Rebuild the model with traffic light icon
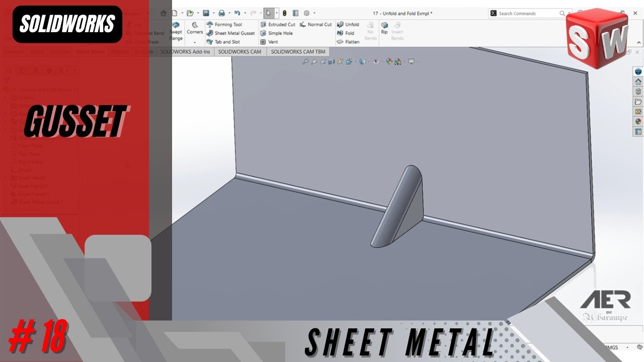 pyautogui.click(x=284, y=13)
